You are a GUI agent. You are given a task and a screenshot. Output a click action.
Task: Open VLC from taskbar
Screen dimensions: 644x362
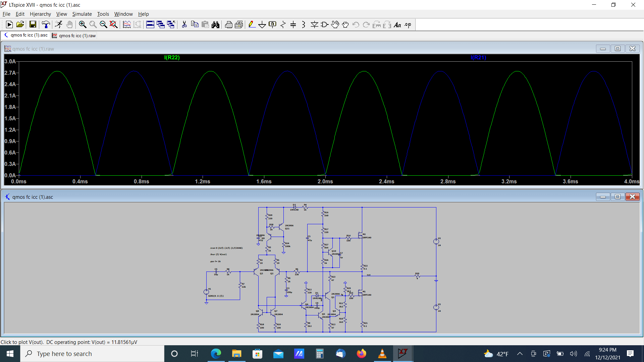pyautogui.click(x=382, y=354)
